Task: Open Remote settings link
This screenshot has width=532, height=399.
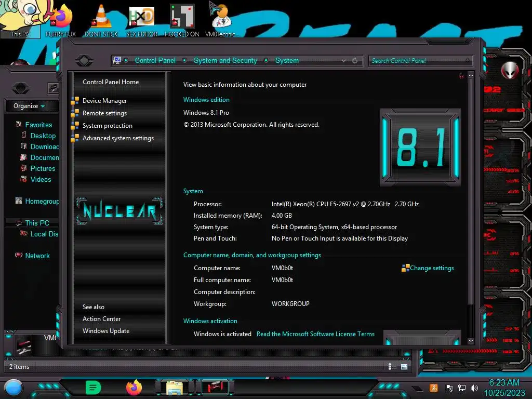Action: 104,113
